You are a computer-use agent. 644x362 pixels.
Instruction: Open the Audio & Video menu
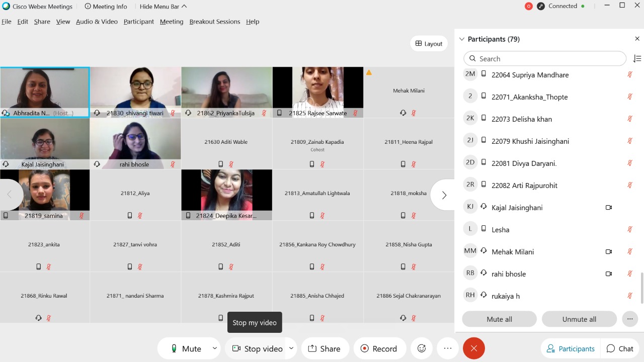click(97, 22)
